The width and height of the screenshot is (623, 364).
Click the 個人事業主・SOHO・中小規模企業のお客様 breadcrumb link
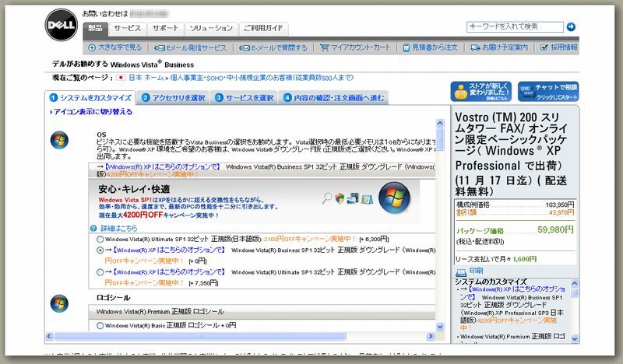[262, 78]
